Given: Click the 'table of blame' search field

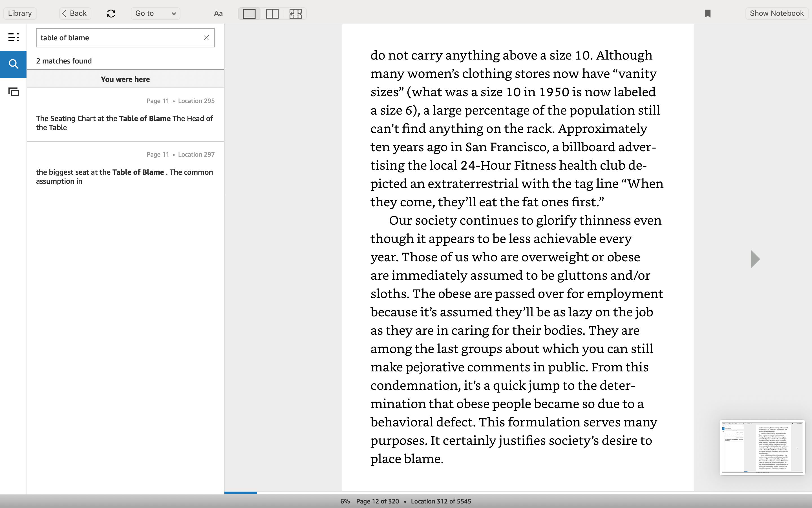Looking at the screenshot, I should (x=125, y=38).
